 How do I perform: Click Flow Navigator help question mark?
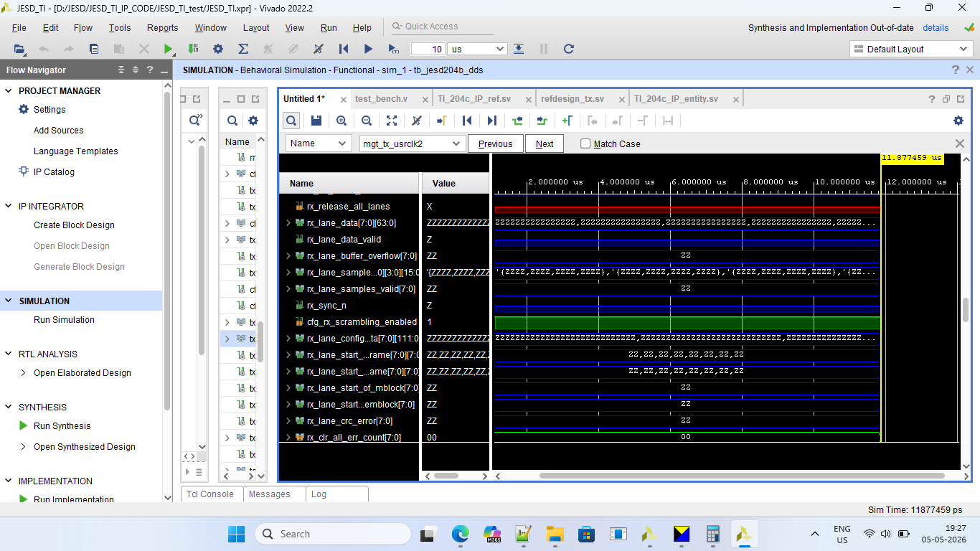tap(149, 70)
